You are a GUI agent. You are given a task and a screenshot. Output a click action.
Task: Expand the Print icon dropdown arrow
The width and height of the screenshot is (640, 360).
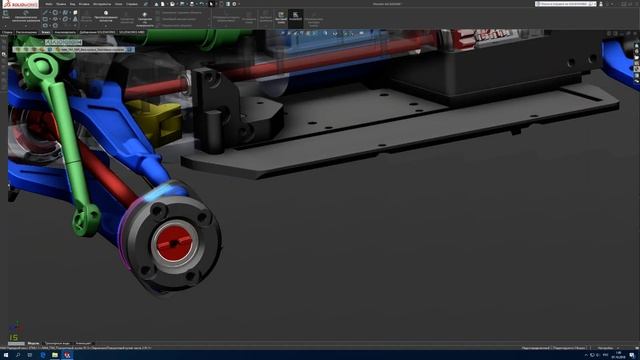pyautogui.click(x=196, y=4)
